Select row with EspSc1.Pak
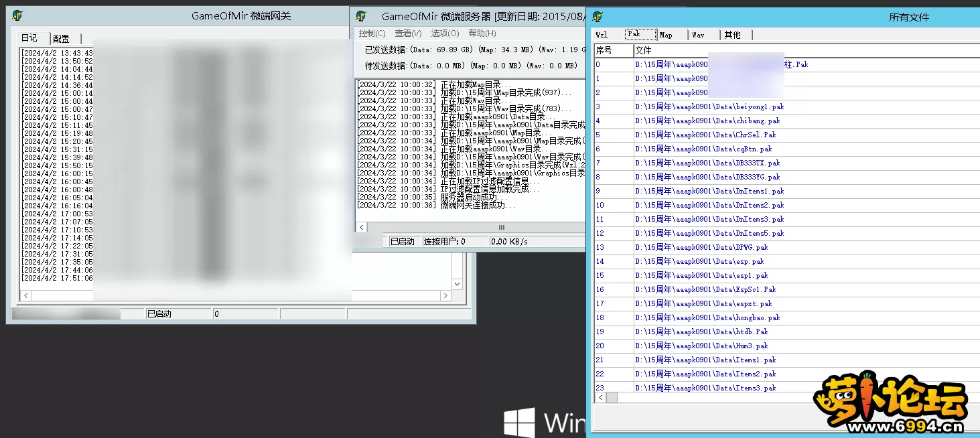The image size is (980, 438). click(786, 289)
